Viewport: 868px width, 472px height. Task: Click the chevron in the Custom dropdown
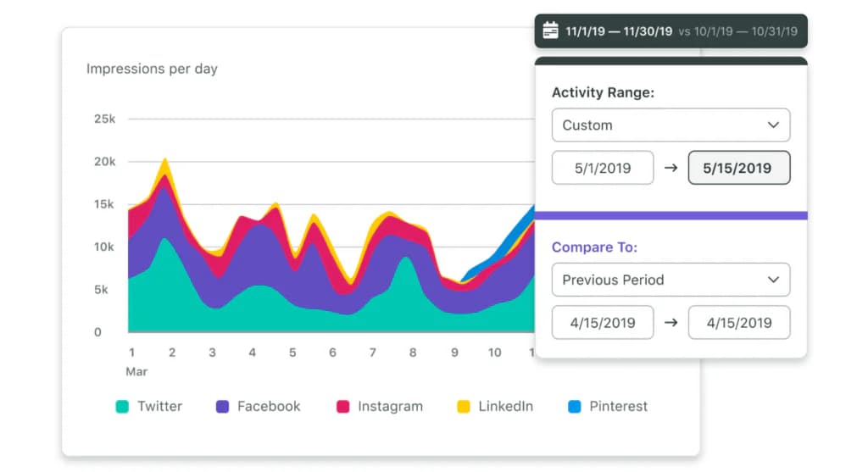point(773,125)
